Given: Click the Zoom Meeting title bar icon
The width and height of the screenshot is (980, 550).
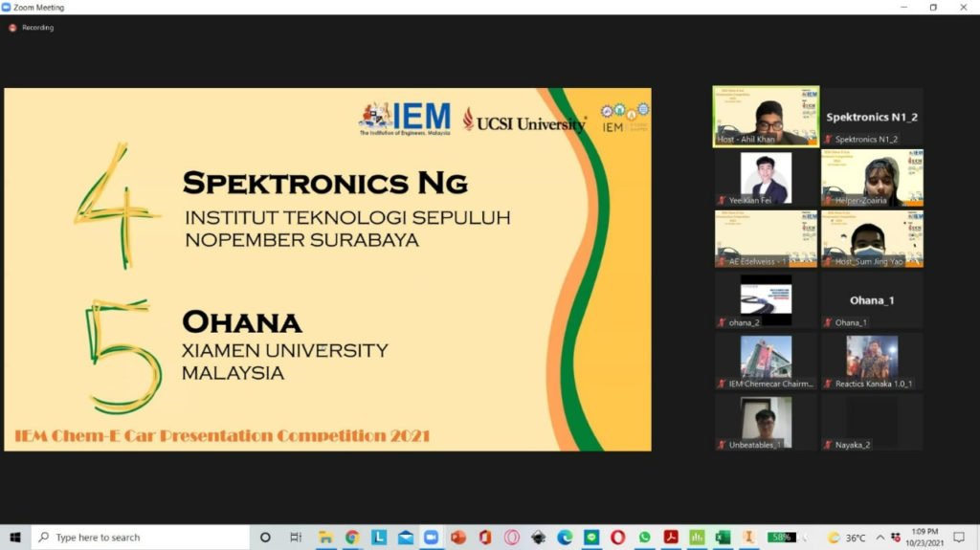Looking at the screenshot, I should (7, 8).
